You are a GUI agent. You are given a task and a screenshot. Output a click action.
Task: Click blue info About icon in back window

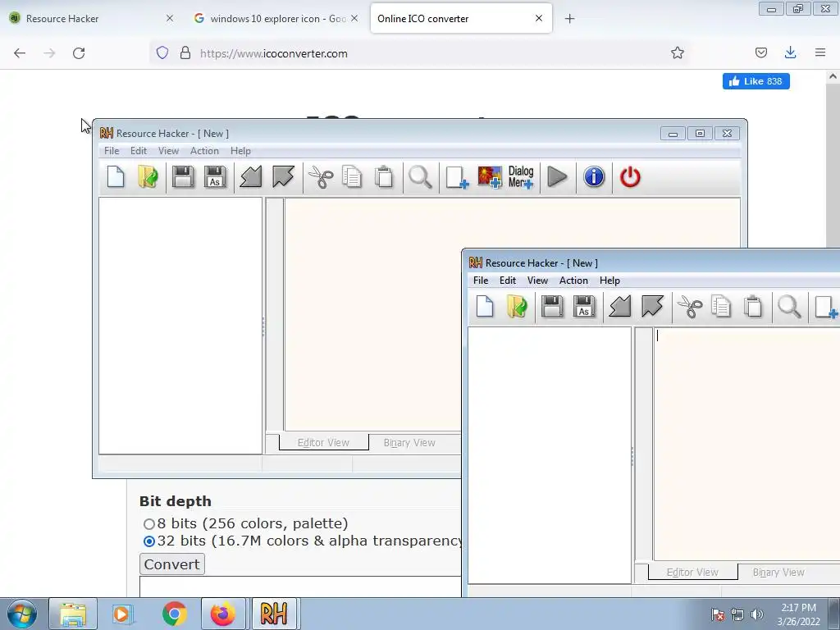[x=594, y=177]
